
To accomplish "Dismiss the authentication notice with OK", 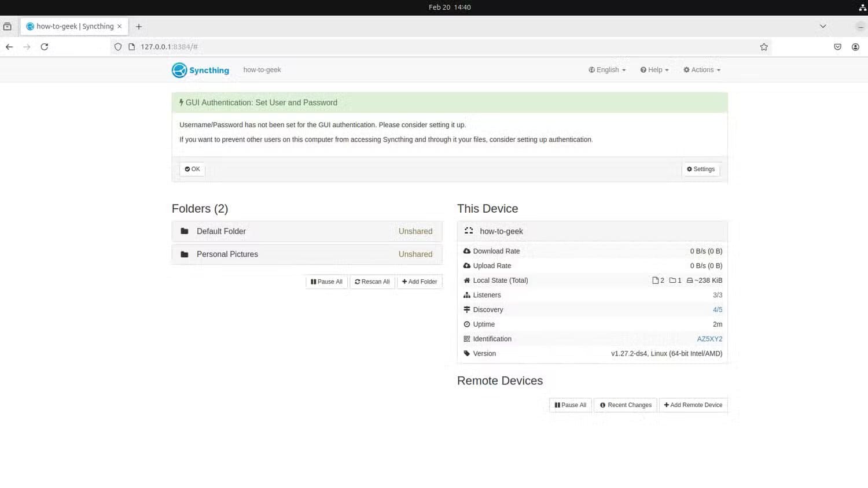I will pos(192,169).
